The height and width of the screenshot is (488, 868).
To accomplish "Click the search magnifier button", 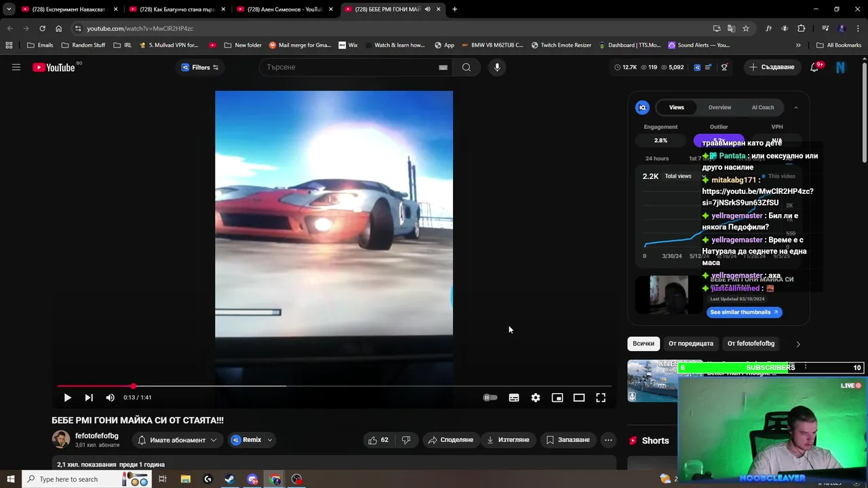I will [467, 67].
